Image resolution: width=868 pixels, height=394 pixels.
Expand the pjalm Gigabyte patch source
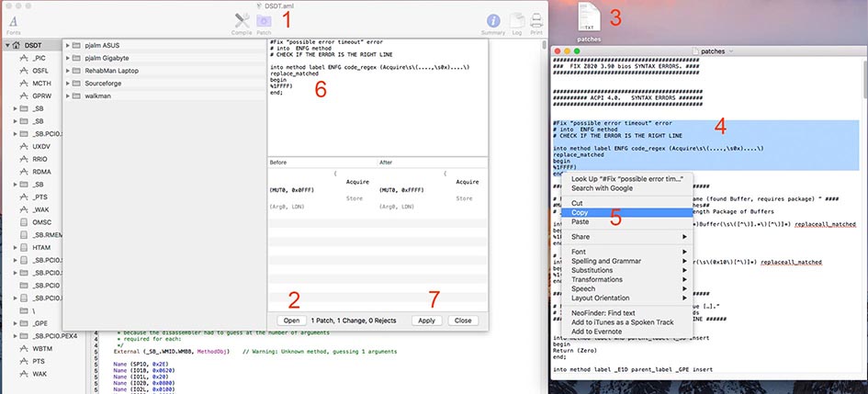68,58
